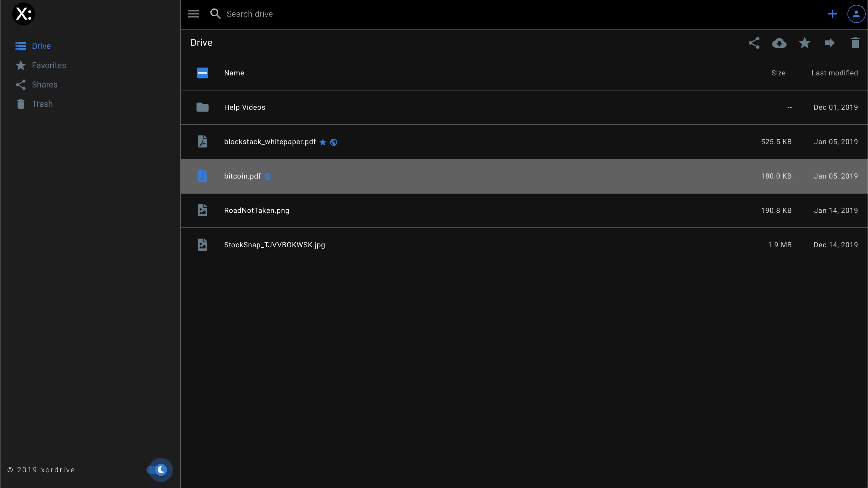Open the Shares section in the sidebar

click(45, 85)
